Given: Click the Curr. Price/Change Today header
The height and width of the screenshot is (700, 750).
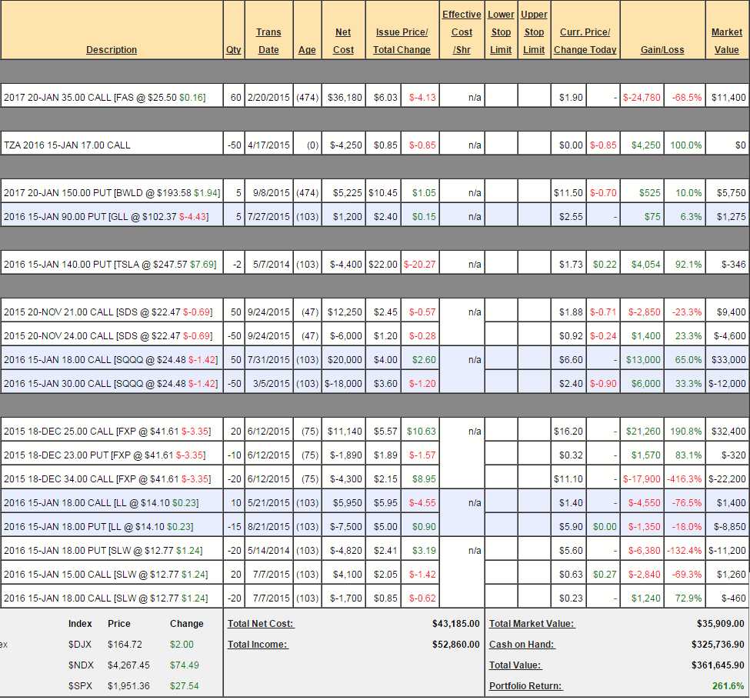Looking at the screenshot, I should click(585, 41).
